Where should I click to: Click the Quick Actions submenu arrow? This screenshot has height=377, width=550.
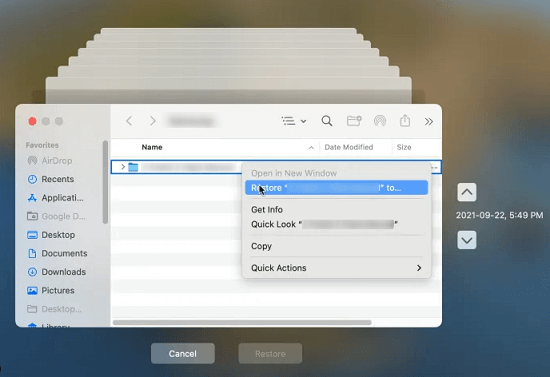[419, 268]
